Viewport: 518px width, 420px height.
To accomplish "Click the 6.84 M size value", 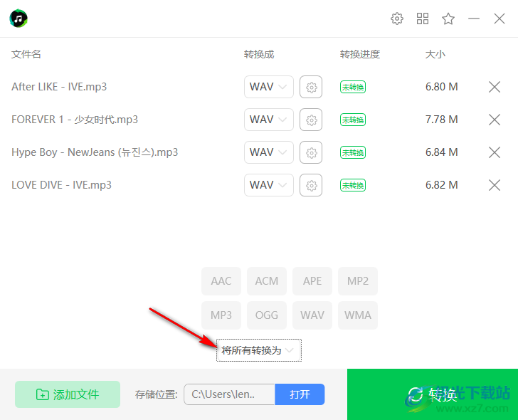I will click(442, 152).
